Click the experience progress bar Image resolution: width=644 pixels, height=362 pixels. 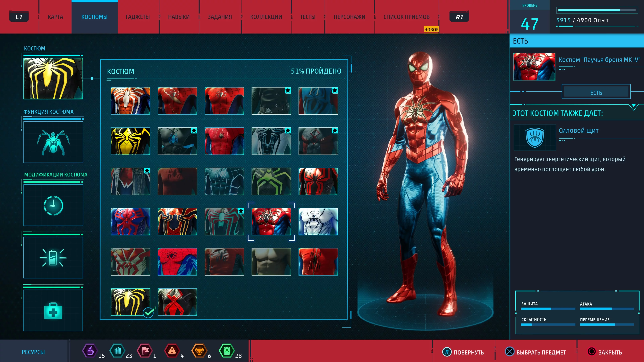point(597,11)
